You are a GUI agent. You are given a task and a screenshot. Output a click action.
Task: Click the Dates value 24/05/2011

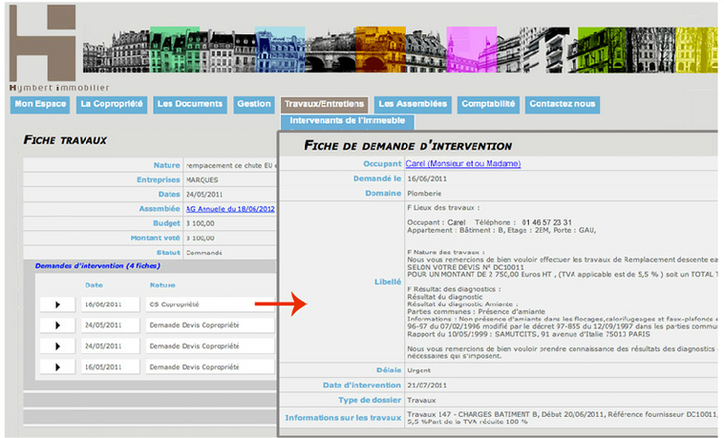pos(204,194)
